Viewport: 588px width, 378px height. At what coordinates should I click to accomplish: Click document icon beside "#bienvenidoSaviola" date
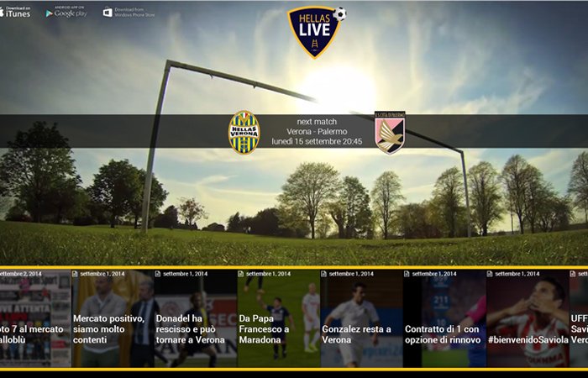(x=490, y=274)
